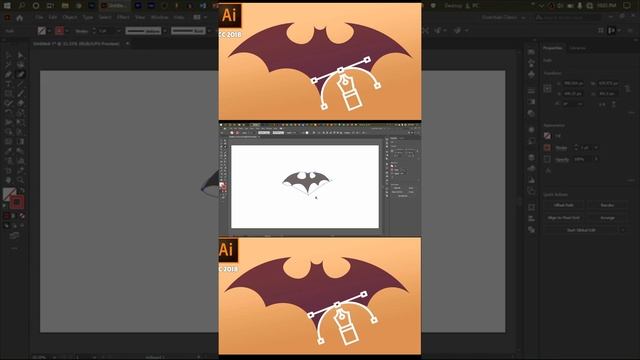Select the Paintbrush tool

click(x=20, y=93)
